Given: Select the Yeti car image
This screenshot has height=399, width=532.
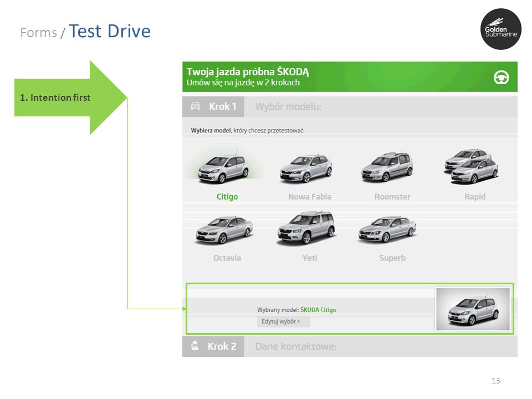Looking at the screenshot, I should 306,227.
